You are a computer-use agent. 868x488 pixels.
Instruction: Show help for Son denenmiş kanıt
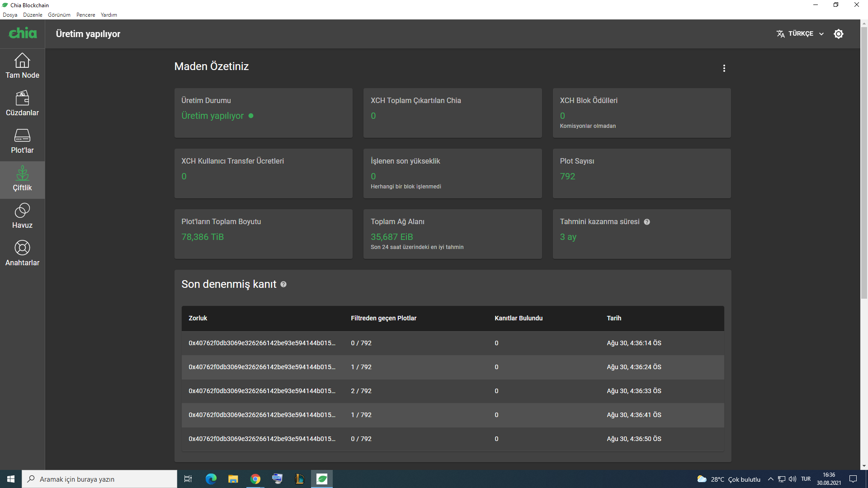283,284
